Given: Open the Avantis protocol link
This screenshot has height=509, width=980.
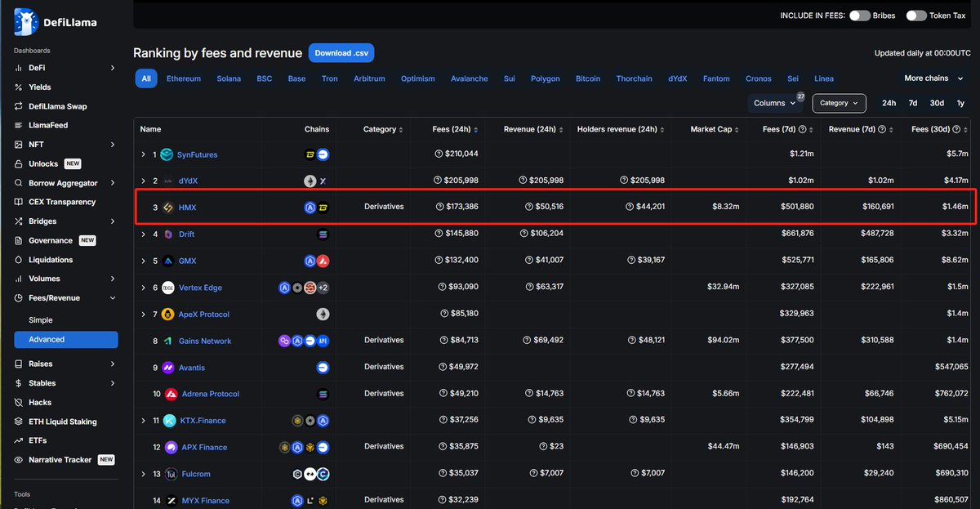Looking at the screenshot, I should 193,368.
